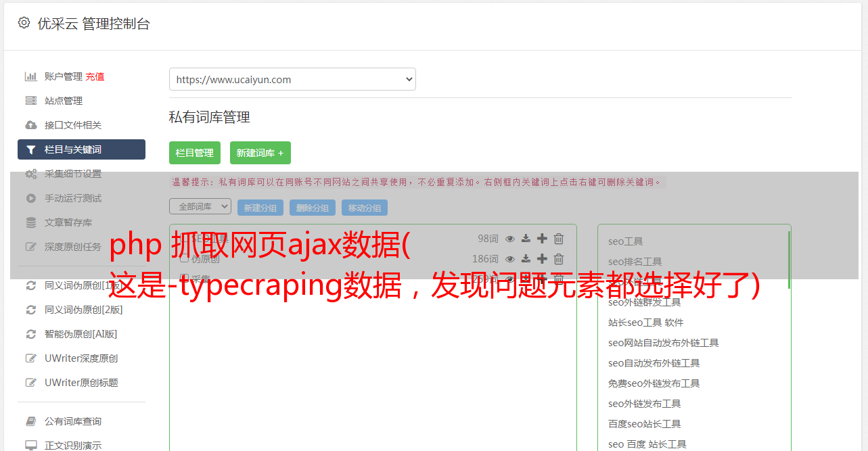Click the monitor icon beside 正文识别演示

point(30,446)
